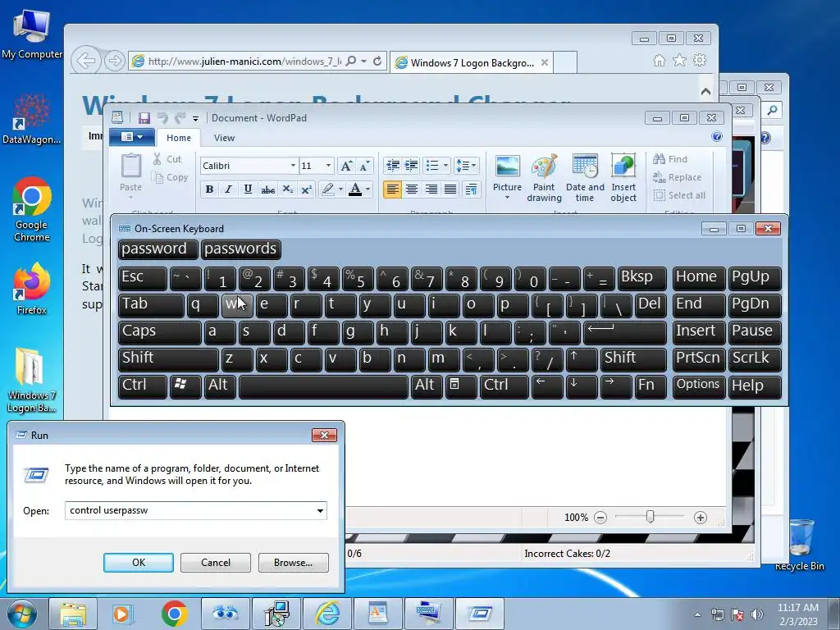Toggle Strikethrough formatting in WordPad
Viewport: 840px width, 630px height.
[x=267, y=189]
